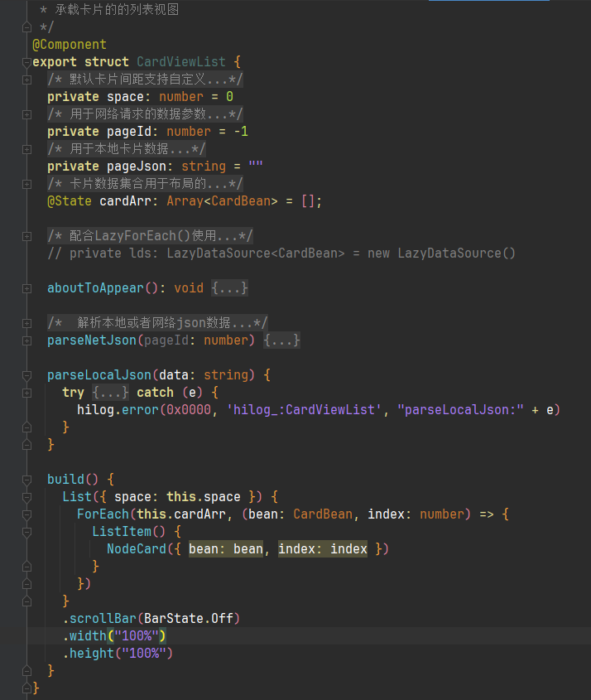This screenshot has width=591, height=700.
Task: Expand the folded json data comment
Action: pyautogui.click(x=26, y=323)
